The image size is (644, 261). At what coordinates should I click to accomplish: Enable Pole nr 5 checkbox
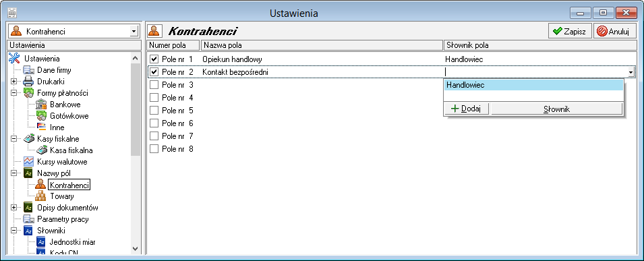(154, 110)
